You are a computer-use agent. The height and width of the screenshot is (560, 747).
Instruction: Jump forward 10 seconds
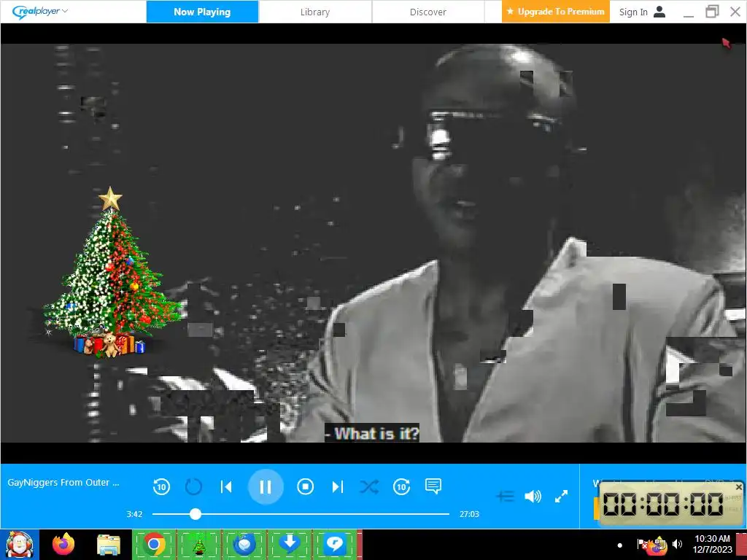pyautogui.click(x=402, y=486)
